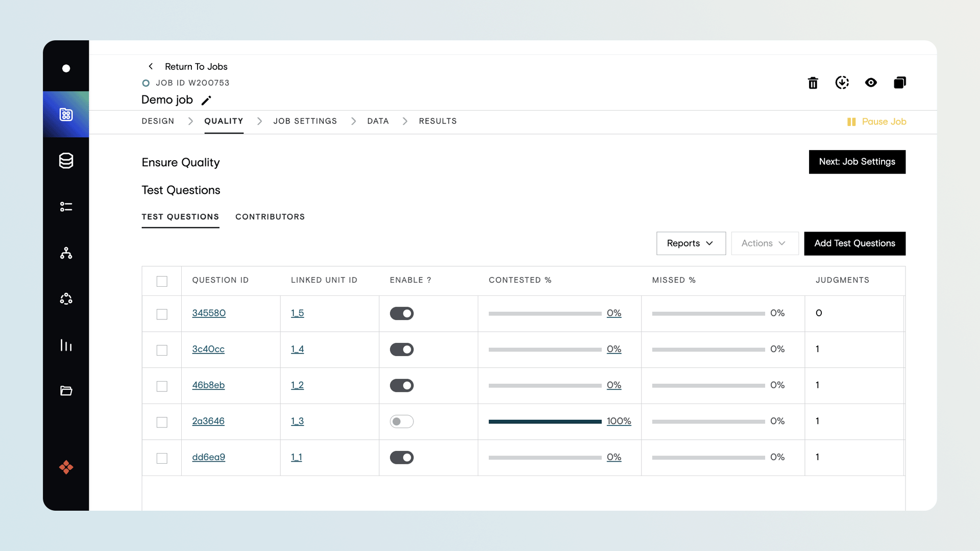Open the workflow hierarchy icon in sidebar
The image size is (980, 551).
coord(66,253)
